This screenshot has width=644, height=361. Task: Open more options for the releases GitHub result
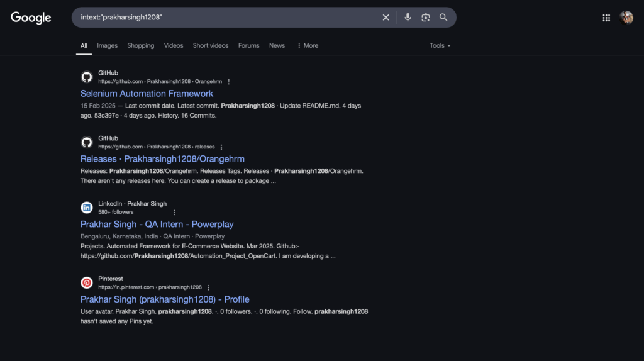pyautogui.click(x=221, y=147)
